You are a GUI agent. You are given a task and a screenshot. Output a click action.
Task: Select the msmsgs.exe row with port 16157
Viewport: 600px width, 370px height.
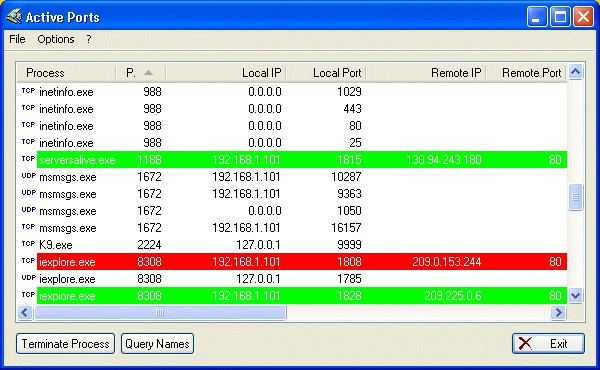click(x=292, y=228)
